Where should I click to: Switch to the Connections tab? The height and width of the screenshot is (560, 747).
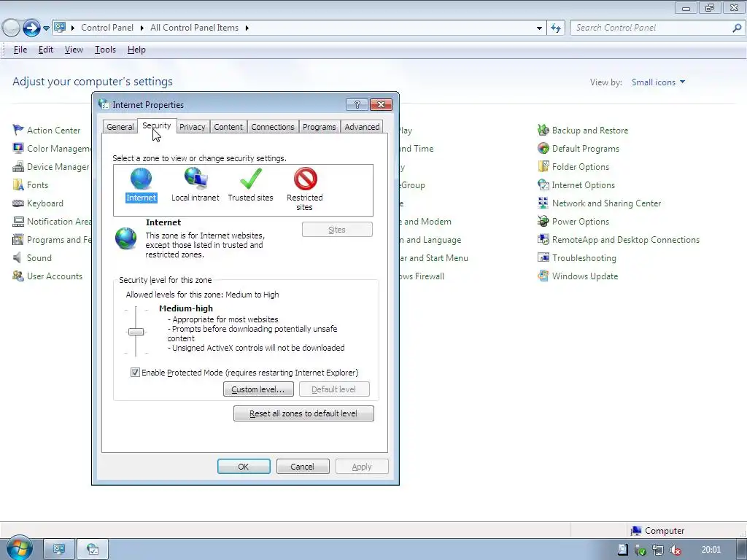pyautogui.click(x=273, y=127)
